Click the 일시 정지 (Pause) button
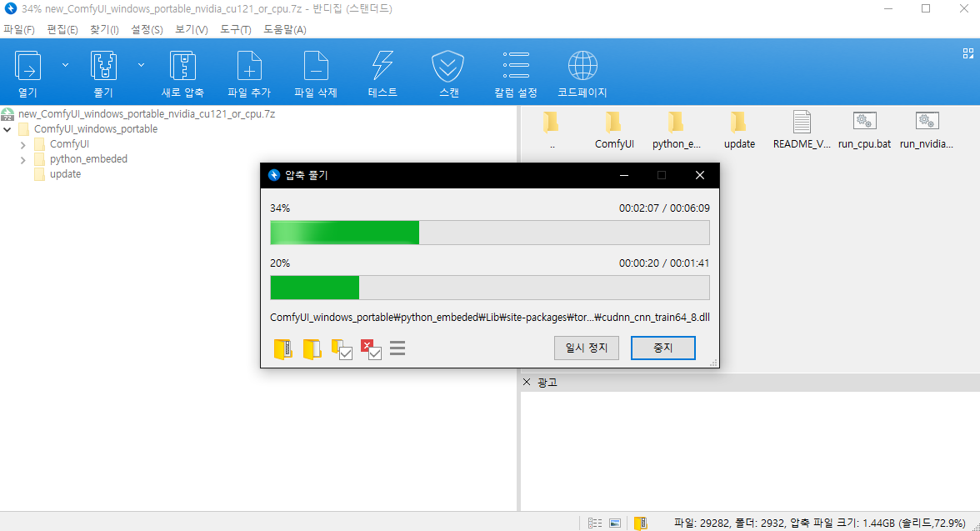The width and height of the screenshot is (980, 531). 587,348
